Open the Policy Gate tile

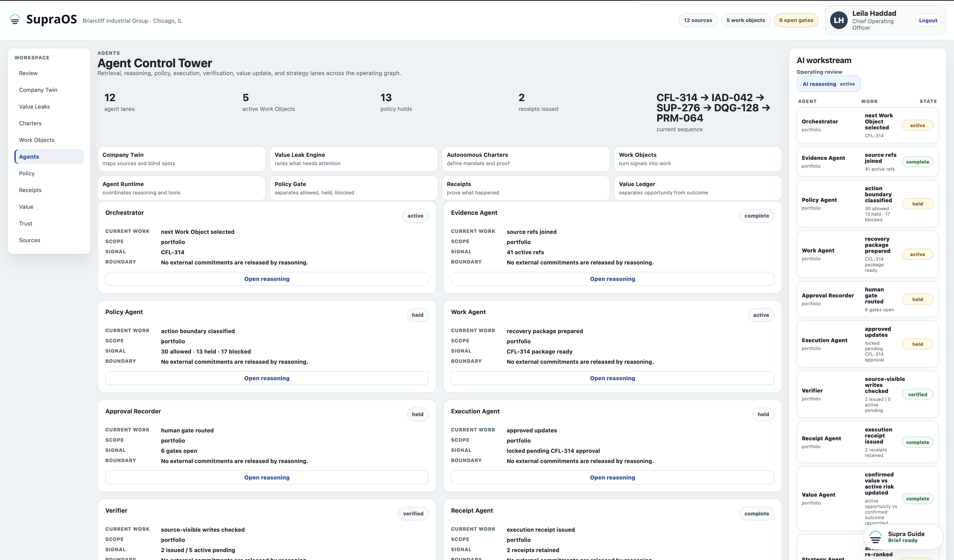pos(354,188)
